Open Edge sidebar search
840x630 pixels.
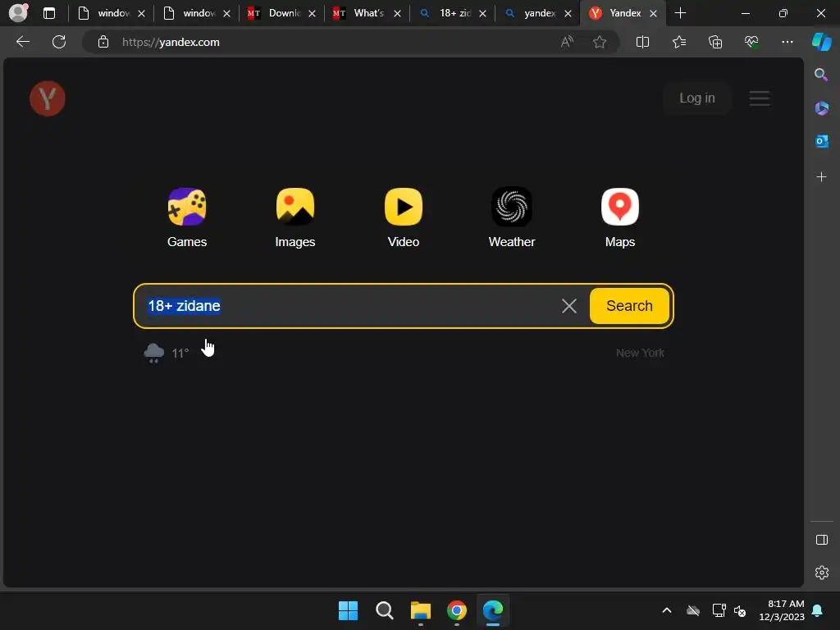click(821, 75)
